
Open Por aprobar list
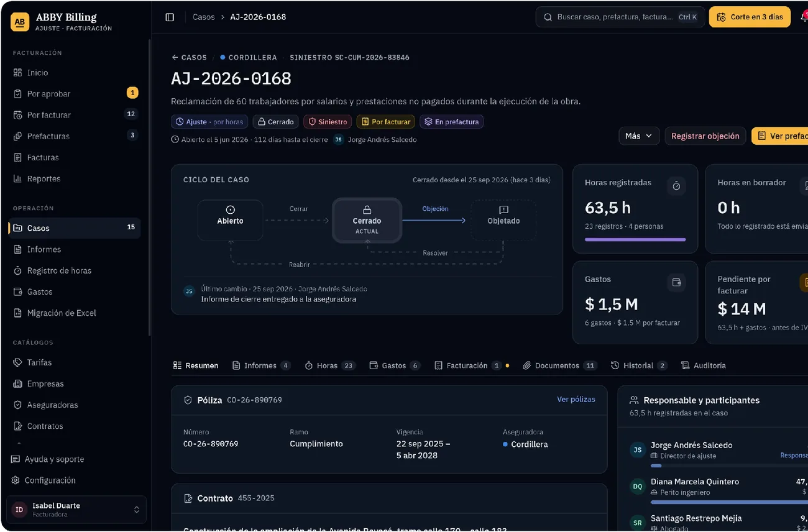point(75,94)
